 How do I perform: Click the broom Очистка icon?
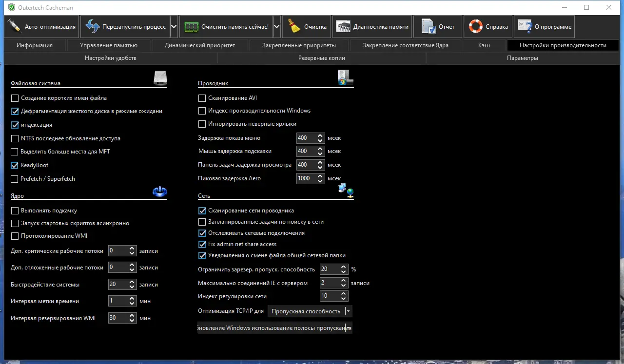click(294, 26)
